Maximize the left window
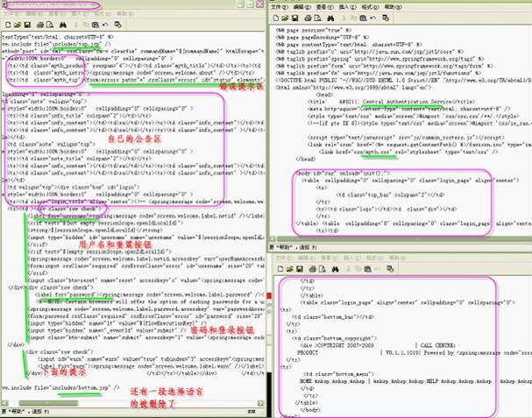 [250, 4]
